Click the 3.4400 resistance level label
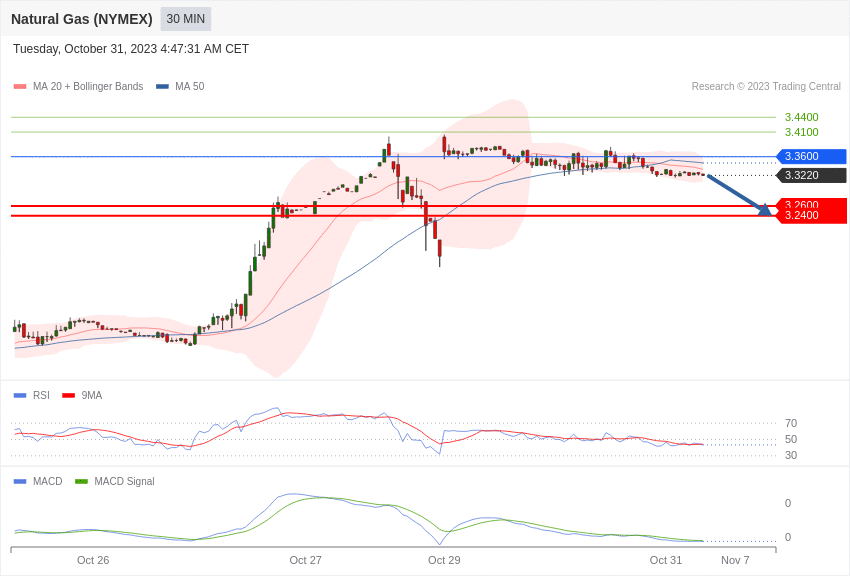This screenshot has height=576, width=850. click(x=801, y=117)
